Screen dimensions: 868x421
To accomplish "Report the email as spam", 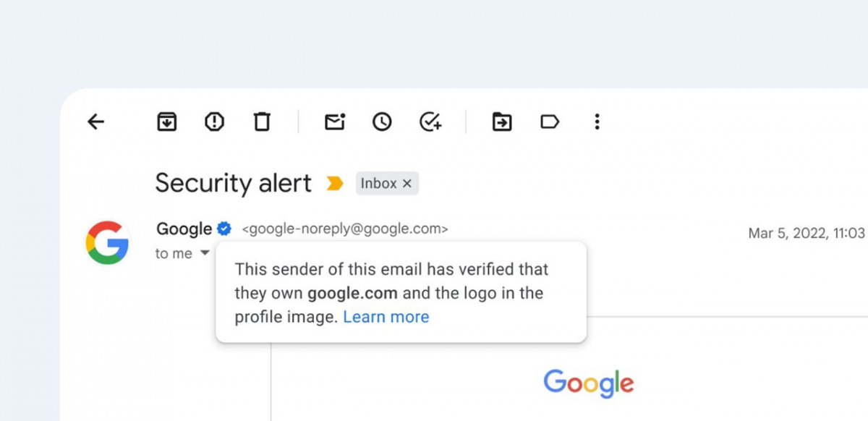I will click(x=214, y=122).
